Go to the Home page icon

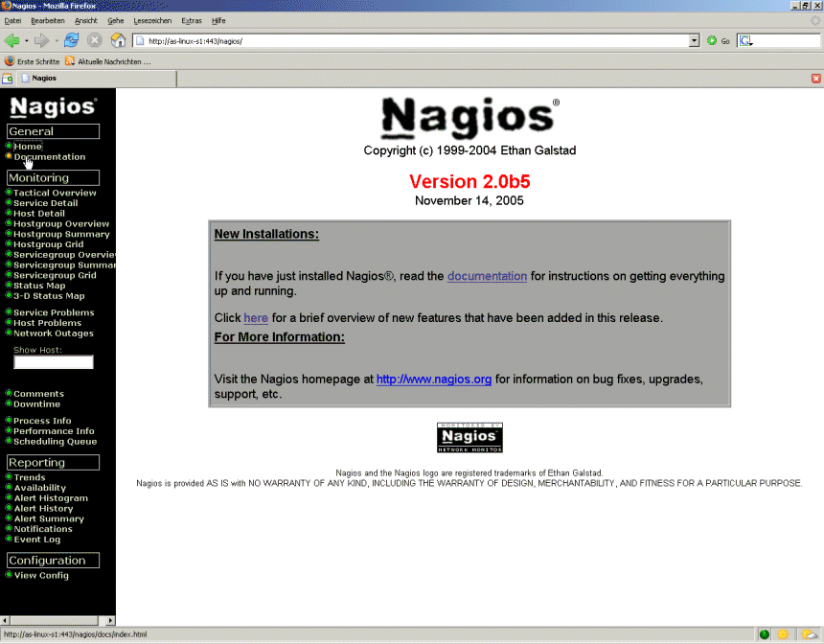pyautogui.click(x=118, y=40)
